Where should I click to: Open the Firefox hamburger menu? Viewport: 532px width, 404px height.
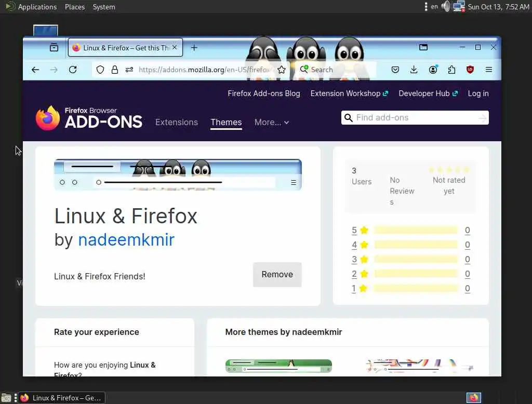[488, 70]
